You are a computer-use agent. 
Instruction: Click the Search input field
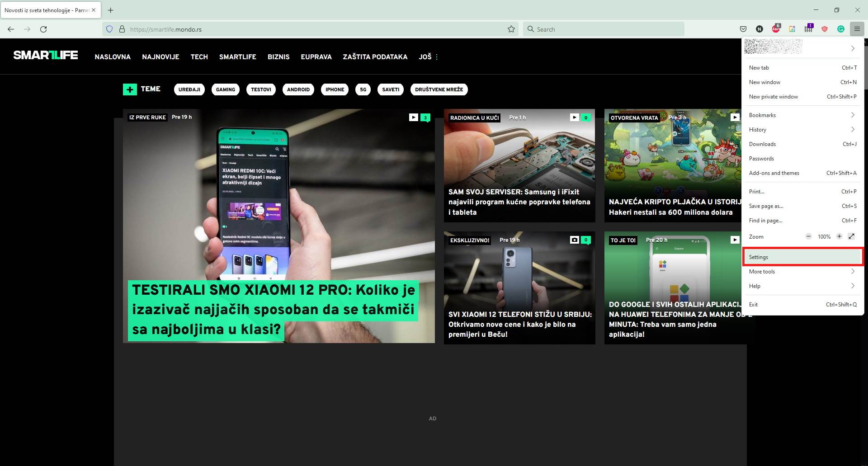click(606, 29)
